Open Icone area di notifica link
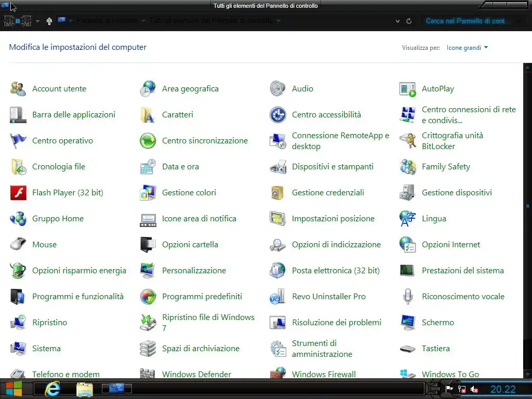Viewport: 532px width, 399px height. coord(199,219)
